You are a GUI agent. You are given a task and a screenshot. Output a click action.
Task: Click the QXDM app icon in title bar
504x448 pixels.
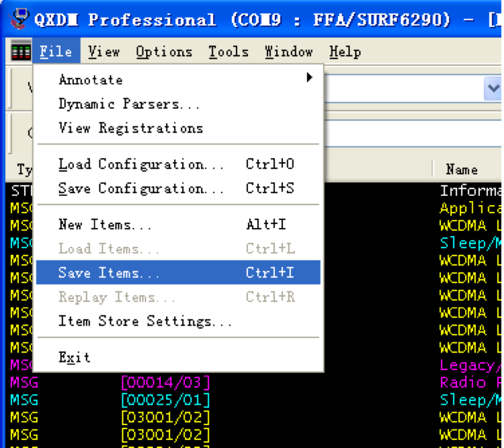(x=20, y=19)
